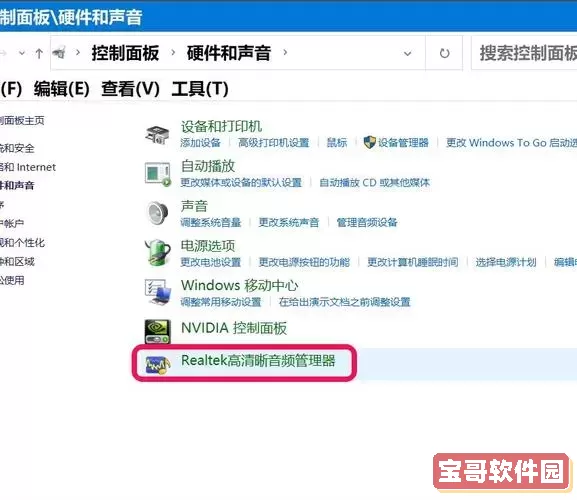Open 轻松使用 sidebar category
Image resolution: width=577 pixels, height=500 pixels.
tap(12, 280)
